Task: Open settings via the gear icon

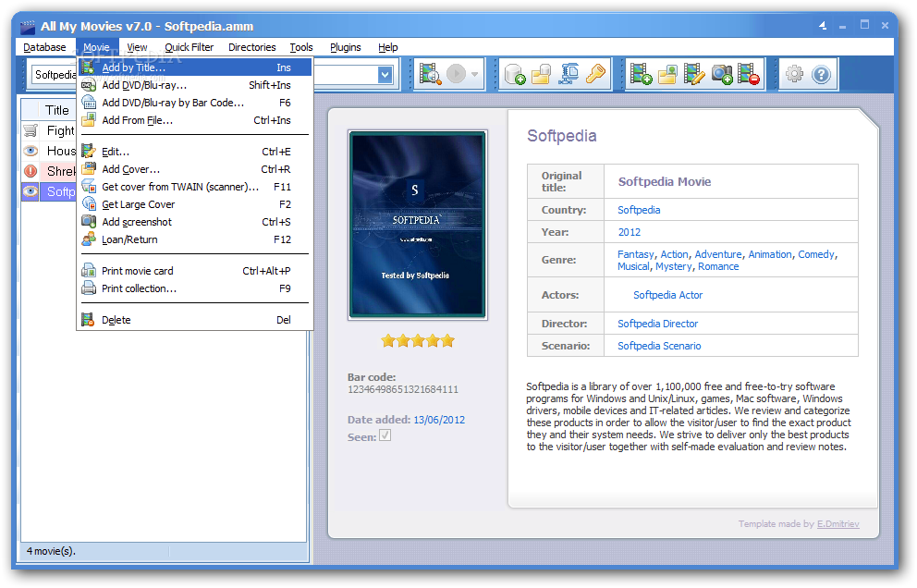Action: pos(794,74)
